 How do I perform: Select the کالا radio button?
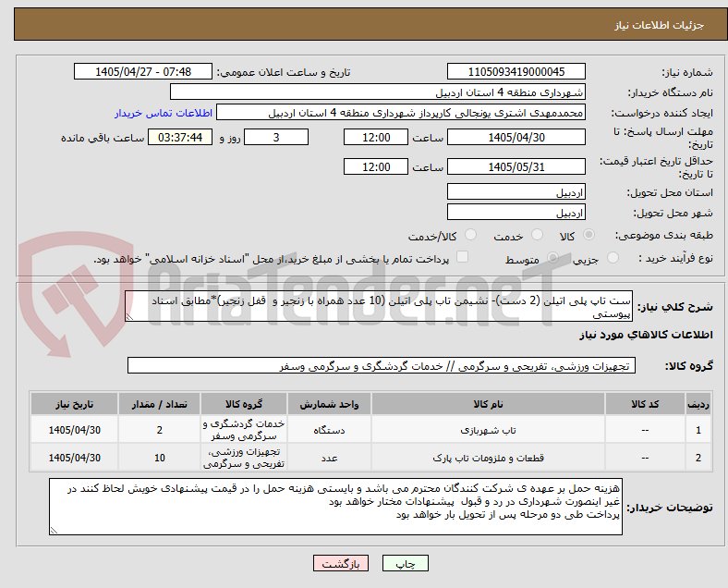[x=588, y=235]
